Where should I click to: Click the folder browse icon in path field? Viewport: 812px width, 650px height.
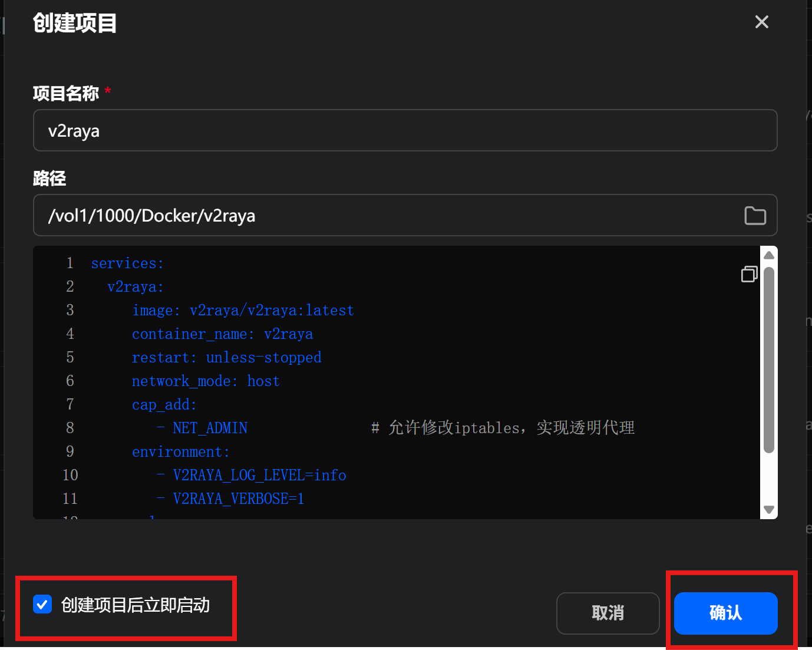pos(755,216)
